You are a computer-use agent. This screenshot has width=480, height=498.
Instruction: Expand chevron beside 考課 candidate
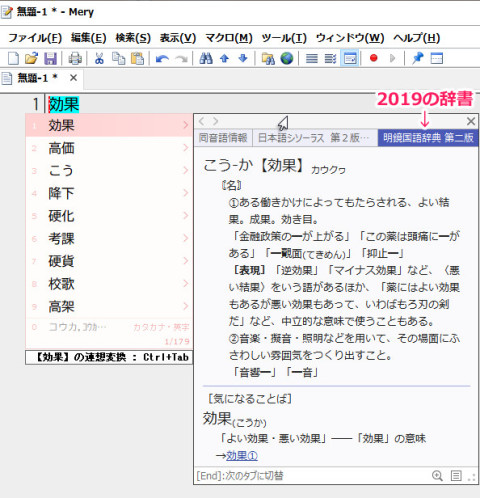coord(186,238)
